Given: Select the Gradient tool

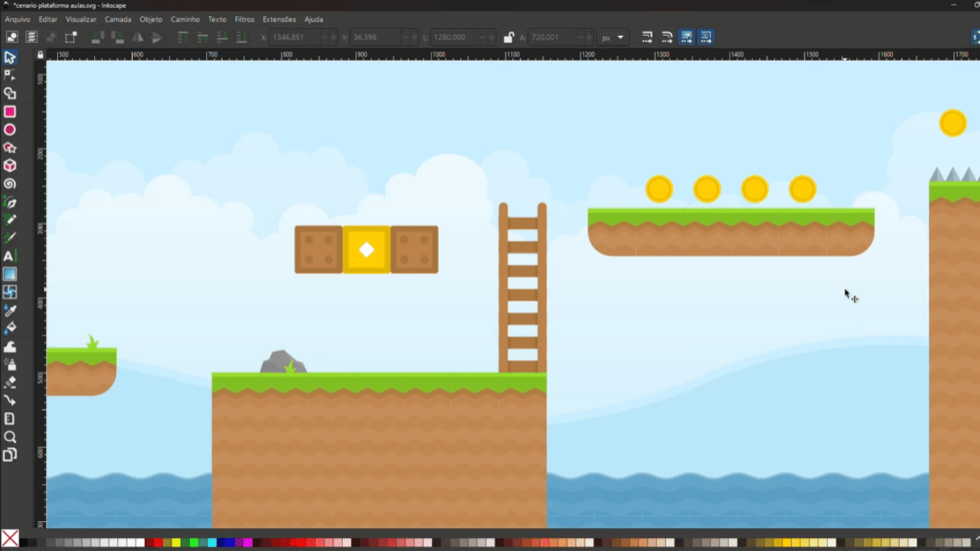Looking at the screenshot, I should click(x=10, y=274).
